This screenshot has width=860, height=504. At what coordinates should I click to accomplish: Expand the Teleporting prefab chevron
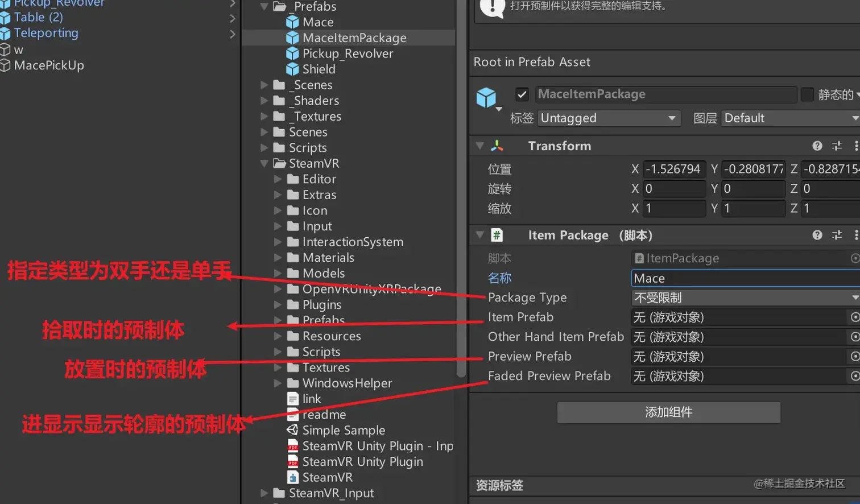232,34
